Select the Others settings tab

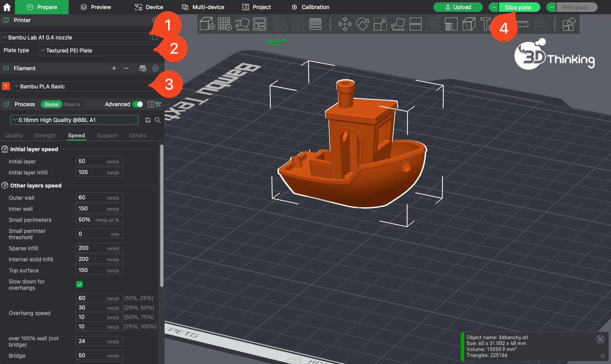[138, 135]
